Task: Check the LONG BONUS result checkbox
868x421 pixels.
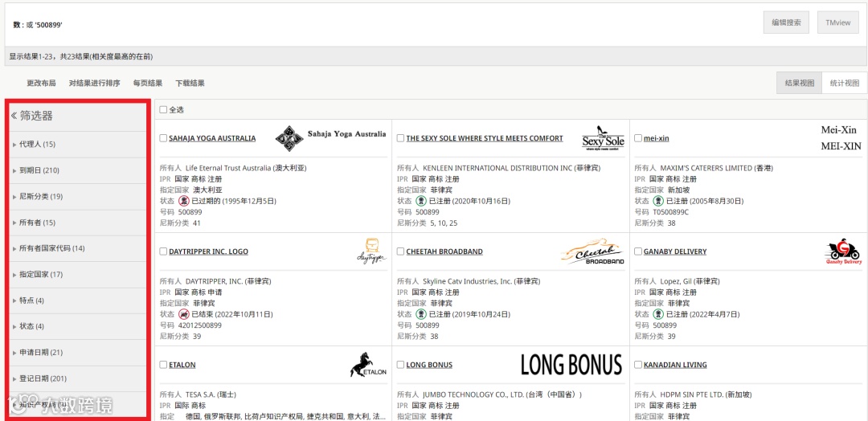Action: tap(401, 365)
